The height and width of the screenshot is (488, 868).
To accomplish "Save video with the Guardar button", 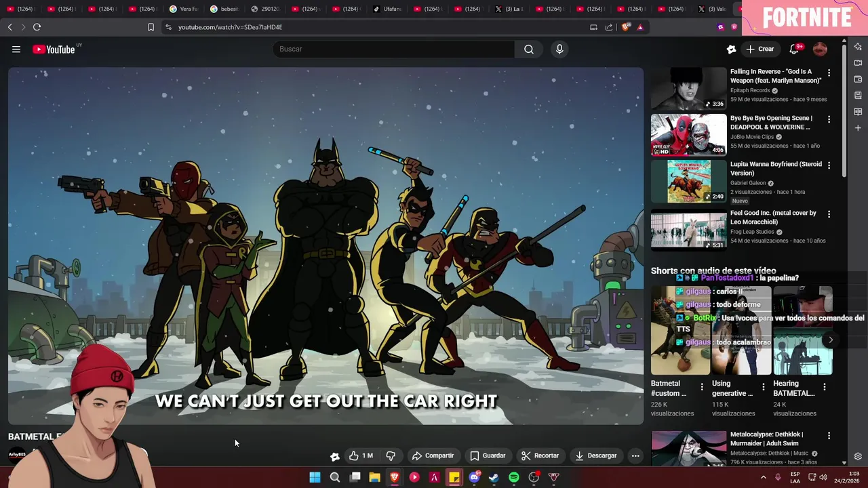I will [488, 455].
